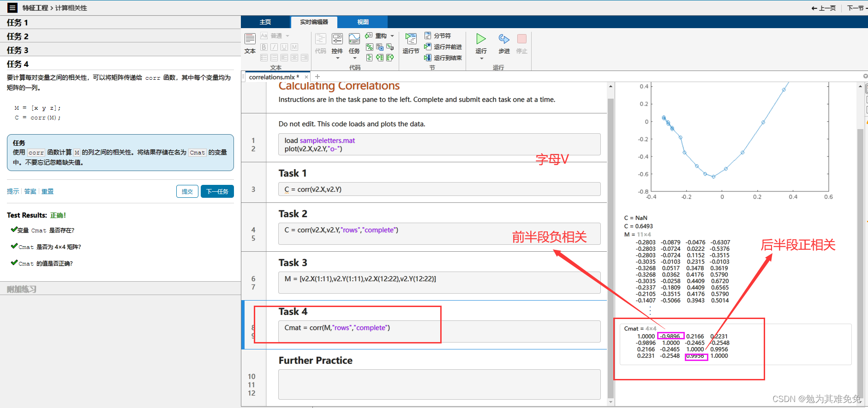868x408 pixels.
Task: Go to 下一节 next section
Action: coord(856,8)
